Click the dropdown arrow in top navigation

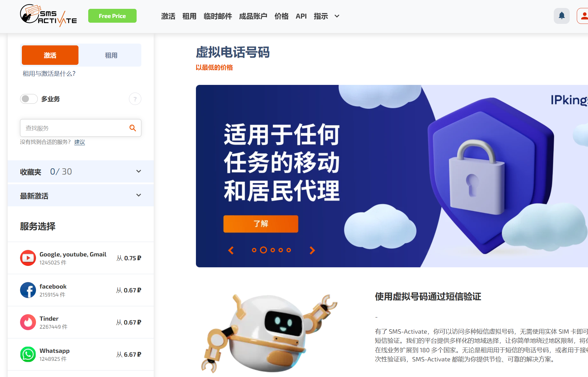click(x=337, y=16)
